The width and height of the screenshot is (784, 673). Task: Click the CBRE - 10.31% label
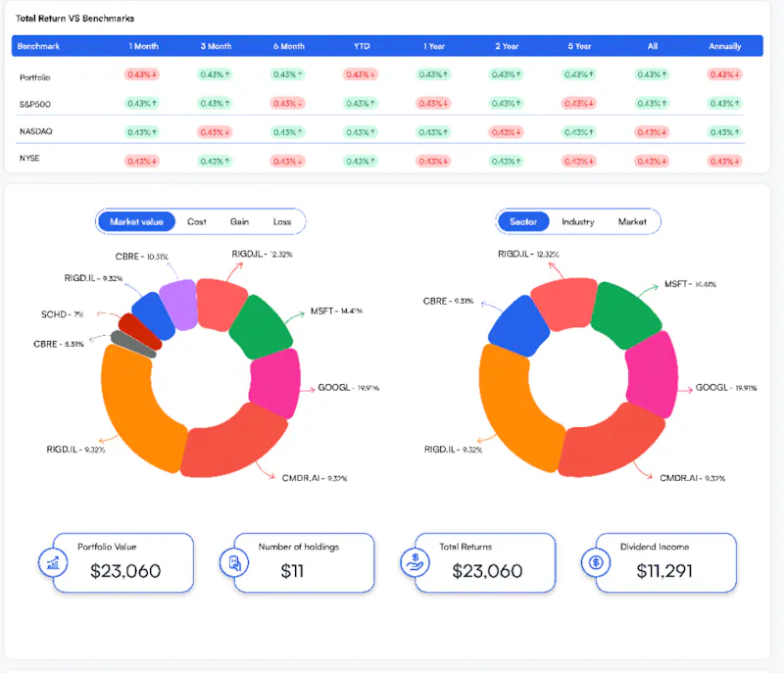142,257
